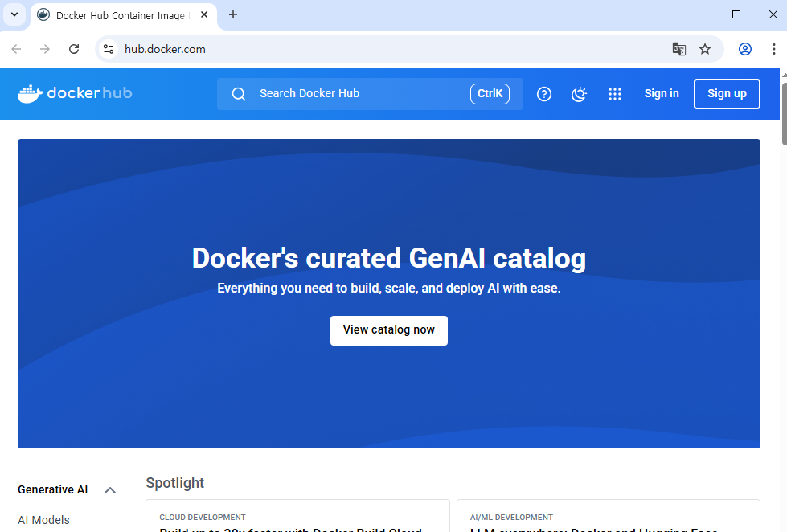Image resolution: width=787 pixels, height=532 pixels.
Task: Click the Sign up button
Action: (x=727, y=94)
